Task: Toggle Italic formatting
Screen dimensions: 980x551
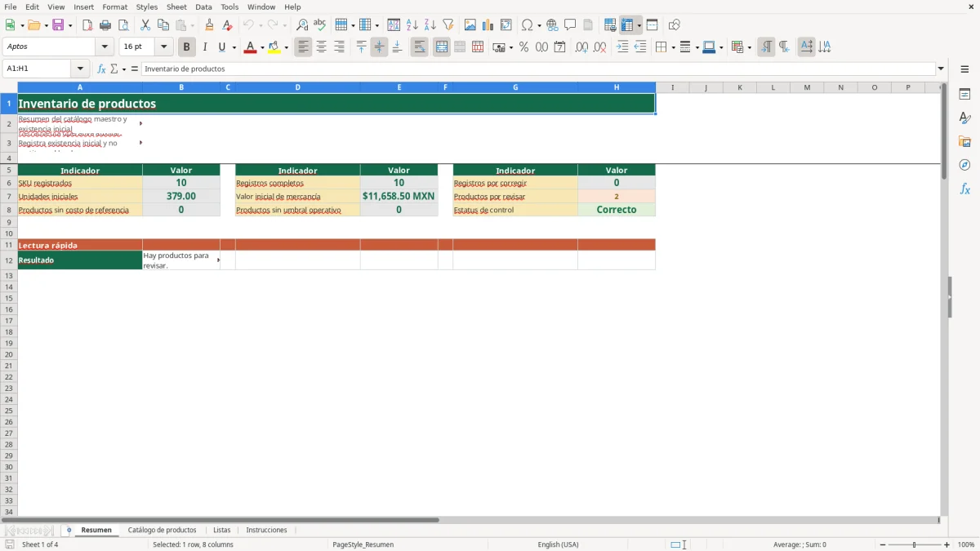Action: (205, 47)
